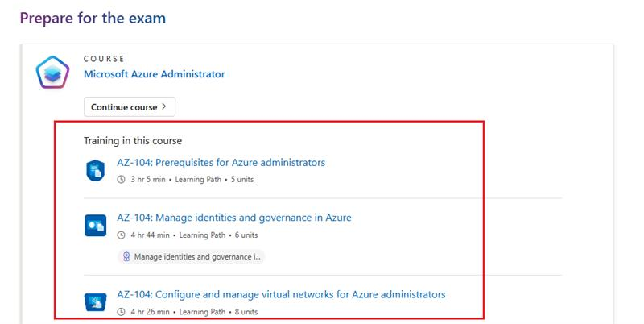The height and width of the screenshot is (324, 644).
Task: Click the Manage identities learning path icon
Action: coord(95,226)
